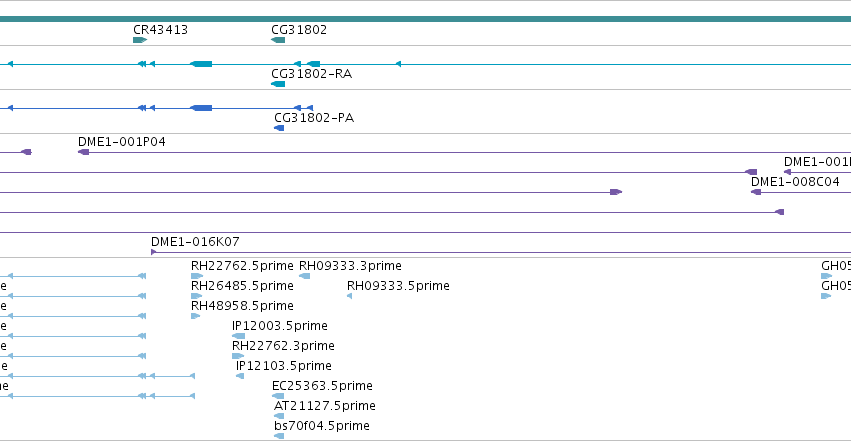Viewport: 851px width, 441px height.
Task: Click the RH09333.3prime arrow glyph
Action: 304,276
